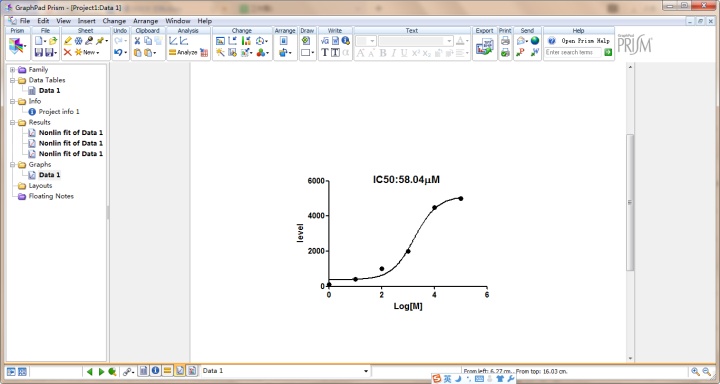
Task: Click the Insert text T tool
Action: point(325,52)
